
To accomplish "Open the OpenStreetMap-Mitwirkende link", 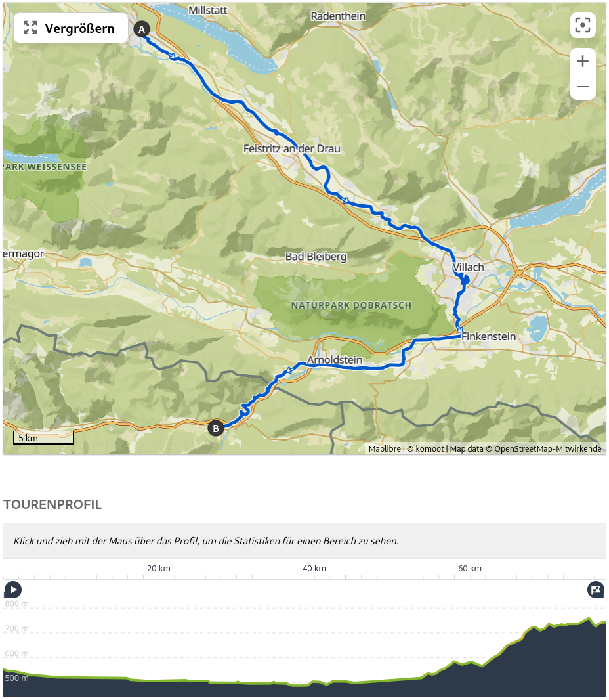I will 547,449.
